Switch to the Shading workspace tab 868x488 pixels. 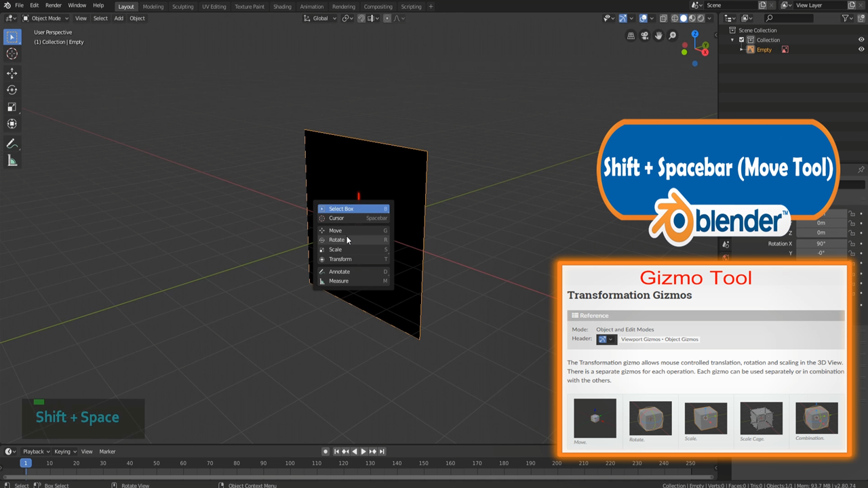tap(281, 6)
